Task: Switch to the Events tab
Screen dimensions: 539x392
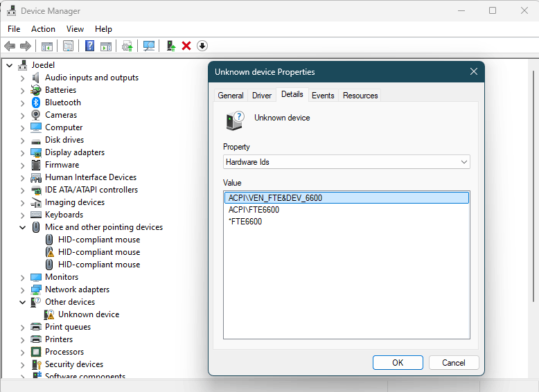Action: pos(323,95)
